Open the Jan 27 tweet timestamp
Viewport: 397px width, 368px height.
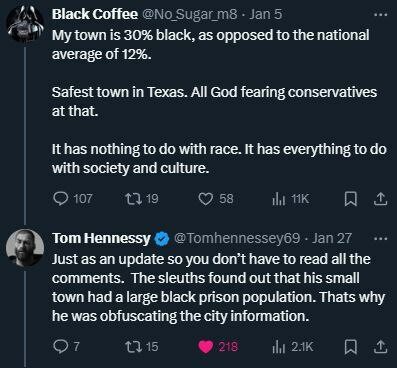coord(332,238)
